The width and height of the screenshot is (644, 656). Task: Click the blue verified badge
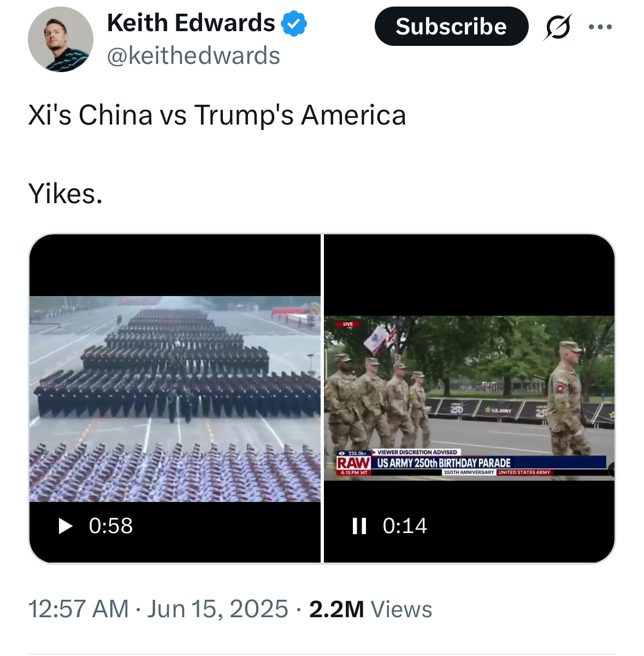[294, 23]
